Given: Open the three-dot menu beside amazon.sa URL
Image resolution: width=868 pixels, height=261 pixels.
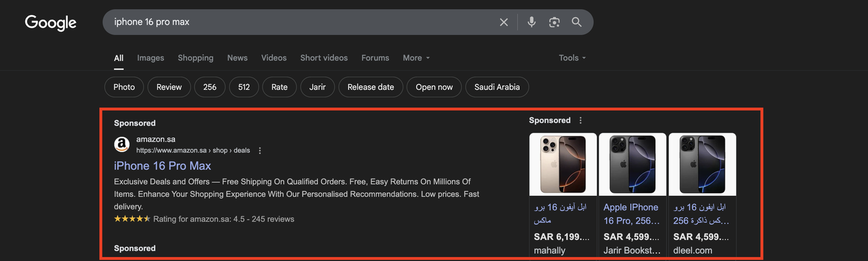Looking at the screenshot, I should tap(260, 151).
